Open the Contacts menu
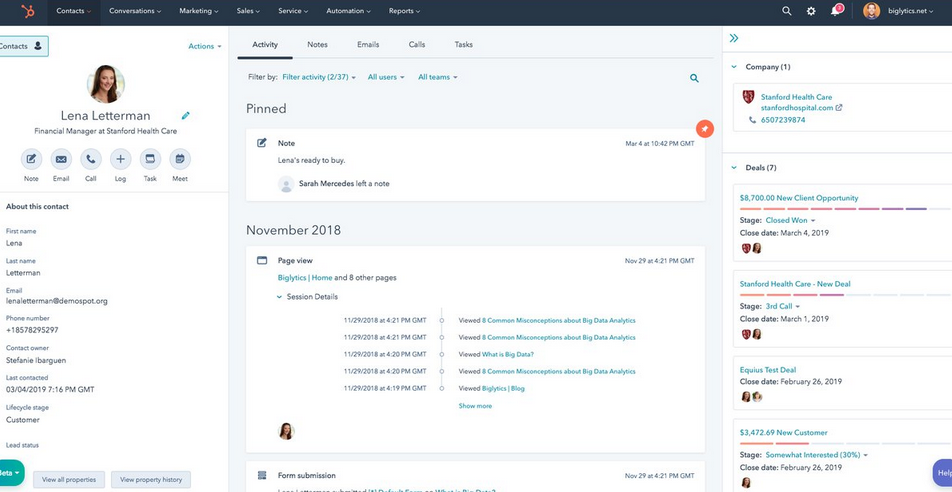Screen dimensions: 952x492 (73, 11)
